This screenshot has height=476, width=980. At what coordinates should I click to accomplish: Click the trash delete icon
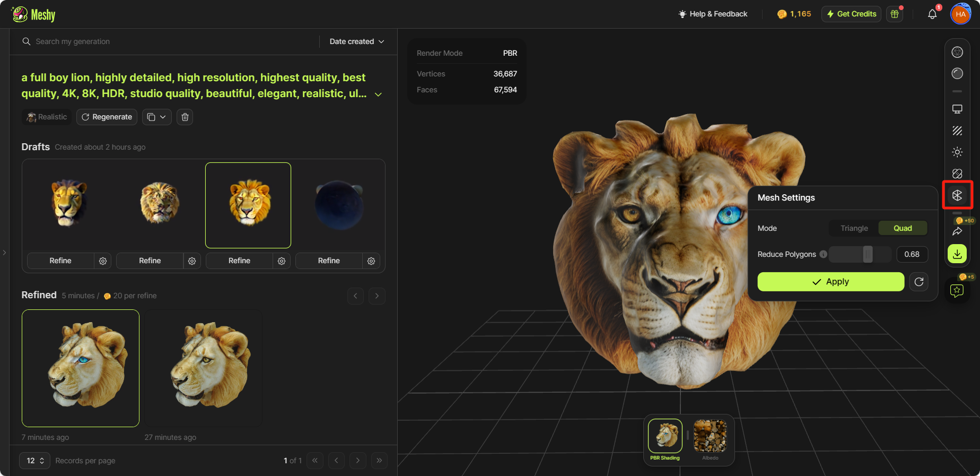(185, 117)
